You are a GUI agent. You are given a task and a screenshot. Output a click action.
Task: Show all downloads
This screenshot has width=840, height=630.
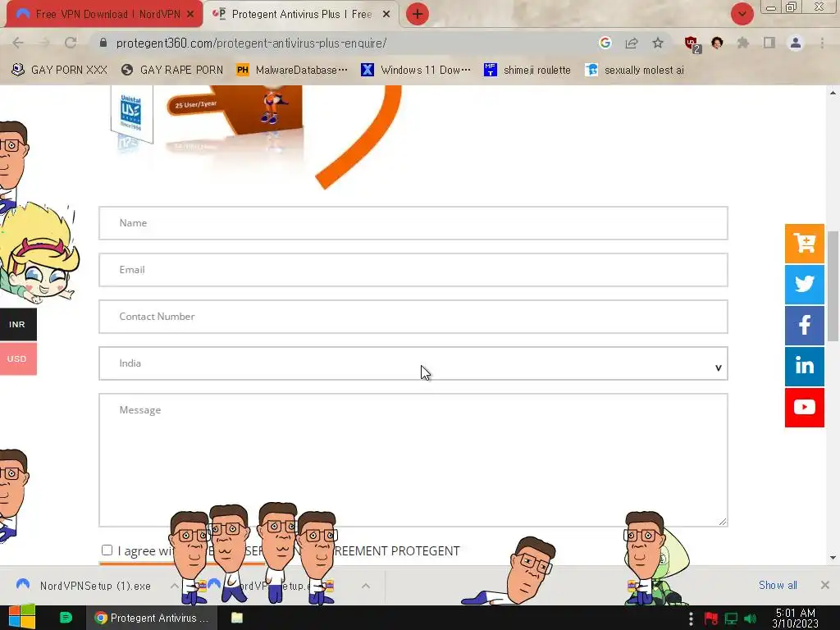pos(778,585)
